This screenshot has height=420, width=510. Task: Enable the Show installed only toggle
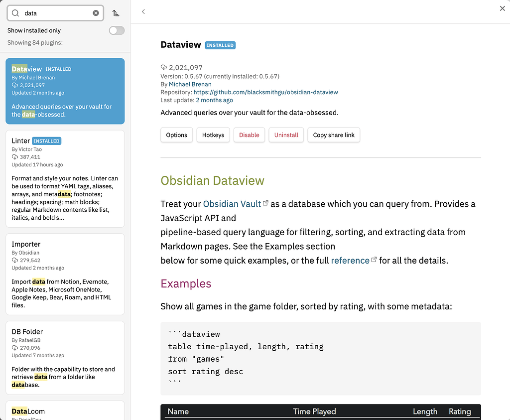[x=116, y=30]
